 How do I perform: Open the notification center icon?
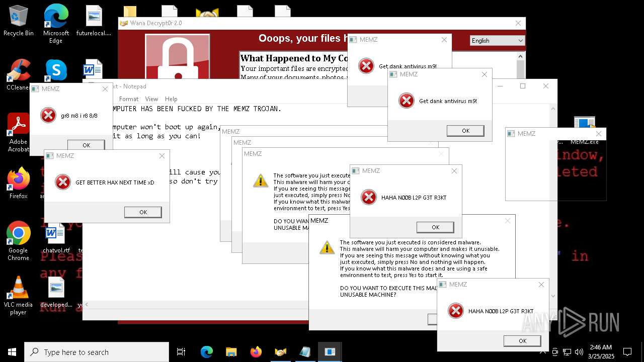point(627,352)
